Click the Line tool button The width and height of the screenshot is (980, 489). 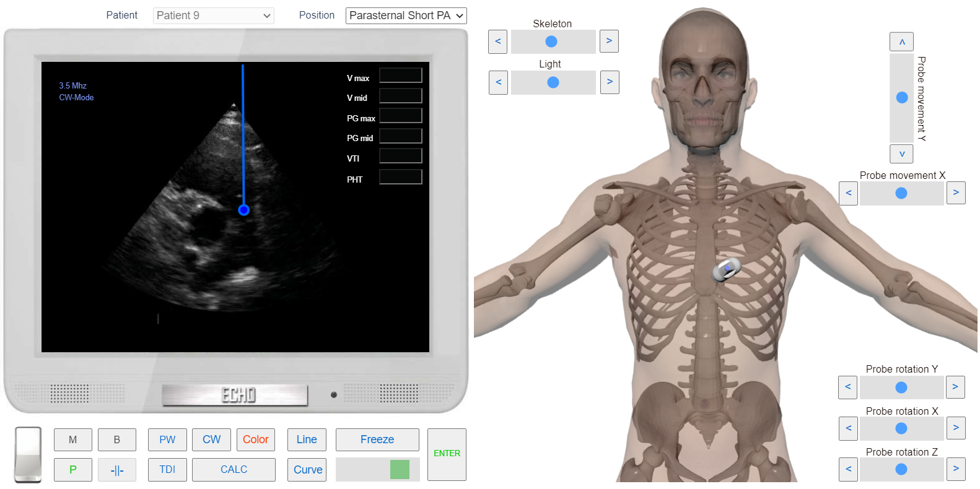[307, 439]
